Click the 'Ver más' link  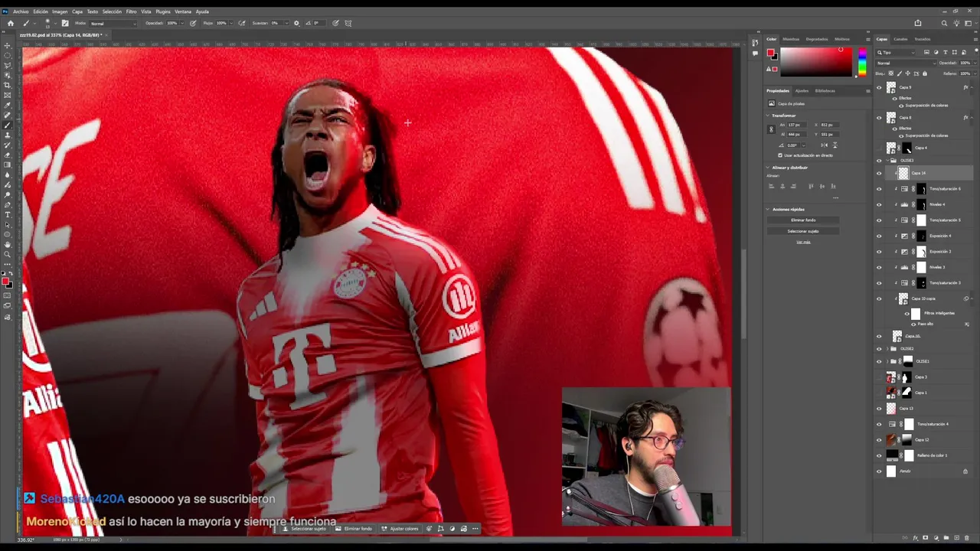803,243
